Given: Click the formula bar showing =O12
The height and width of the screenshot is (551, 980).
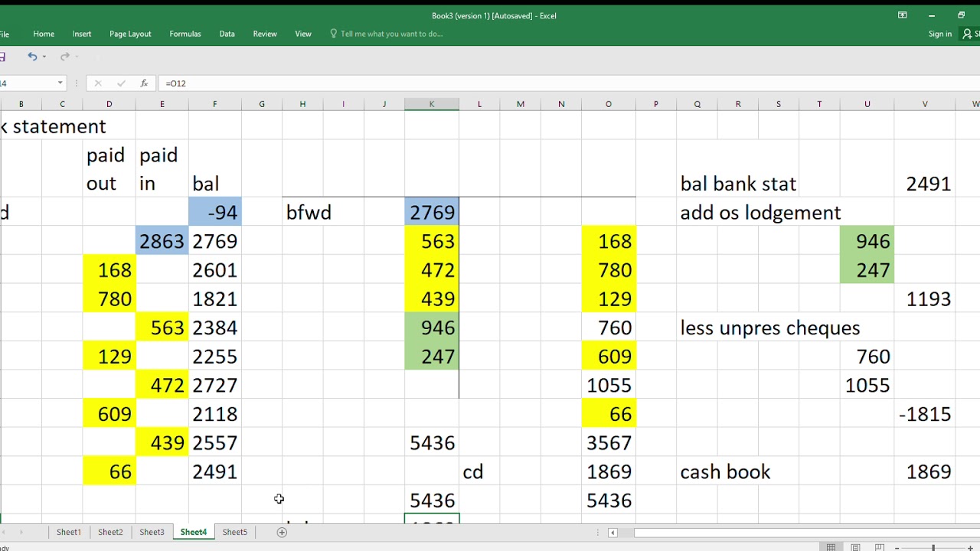Looking at the screenshot, I should coord(568,83).
